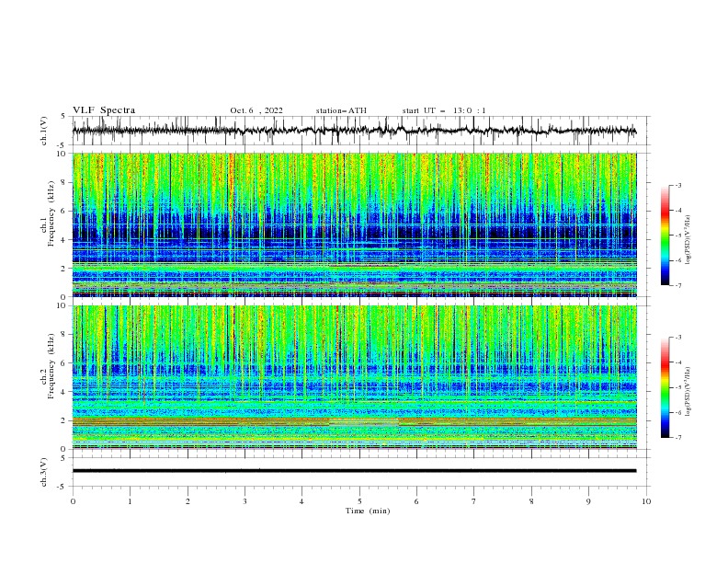The image size is (728, 563).
Task: Click the ch.1 PSD color bar
Action: (x=665, y=236)
